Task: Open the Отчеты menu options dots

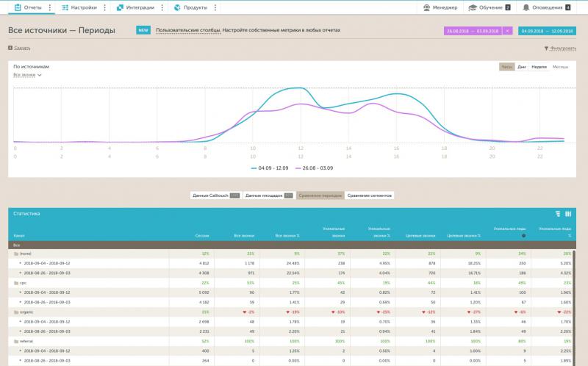Action: coord(50,7)
